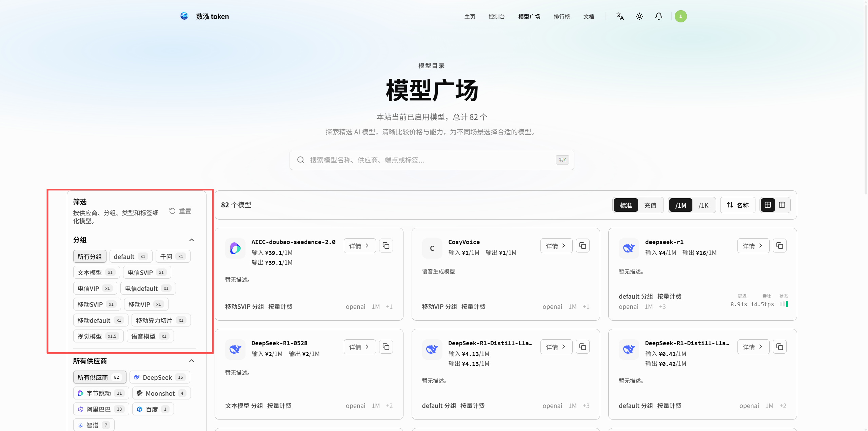Copy CosyVoice model name

pos(583,246)
